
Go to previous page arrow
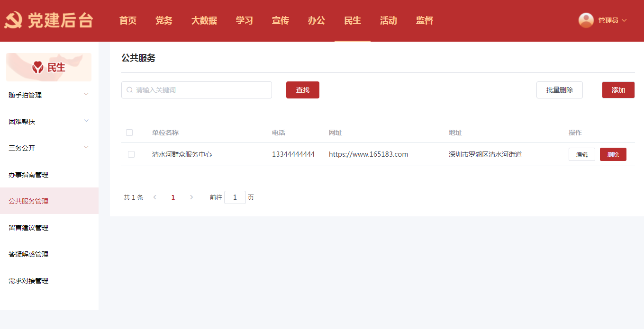pyautogui.click(x=154, y=197)
